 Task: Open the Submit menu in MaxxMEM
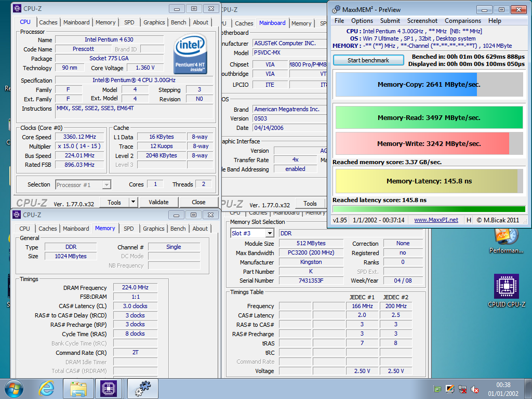390,21
